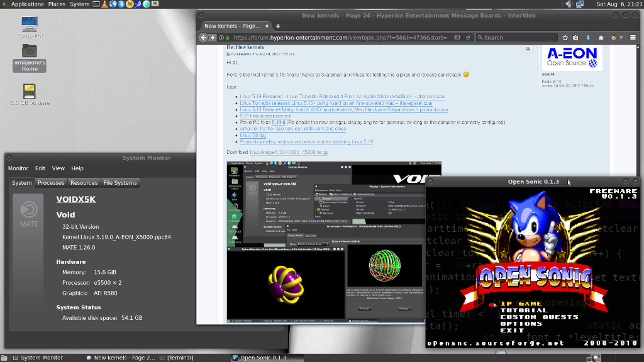Image resolution: width=644 pixels, height=362 pixels.
Task: Open System Monitor's Edit menu
Action: pos(40,168)
